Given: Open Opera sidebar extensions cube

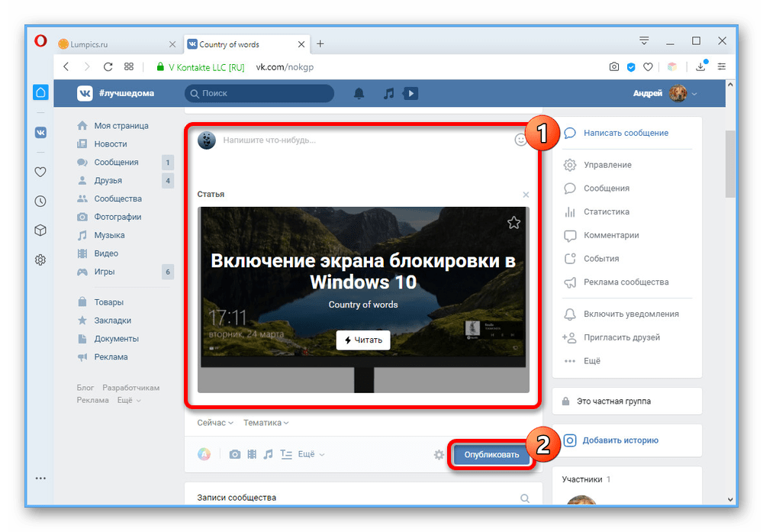Looking at the screenshot, I should point(41,231).
